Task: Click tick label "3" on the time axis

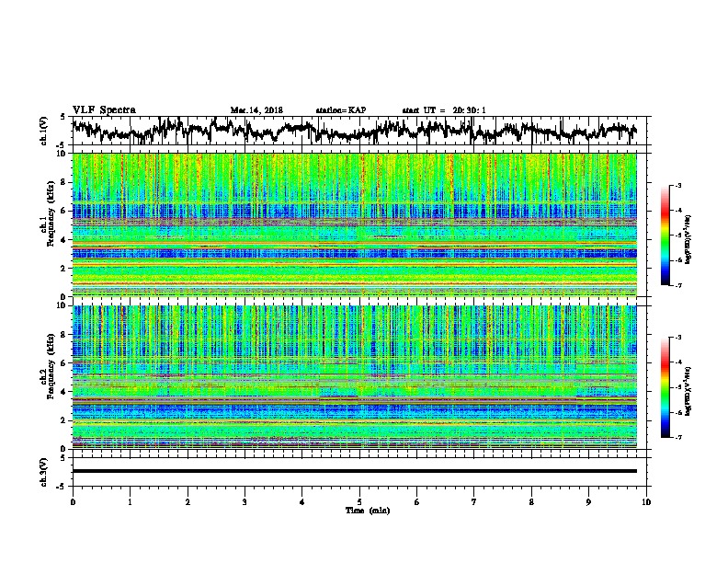Action: click(x=245, y=502)
